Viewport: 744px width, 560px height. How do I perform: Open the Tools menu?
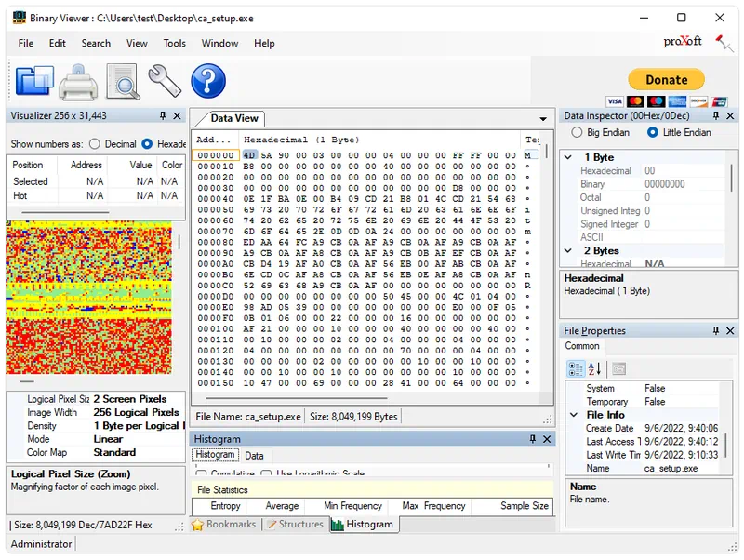click(x=174, y=43)
